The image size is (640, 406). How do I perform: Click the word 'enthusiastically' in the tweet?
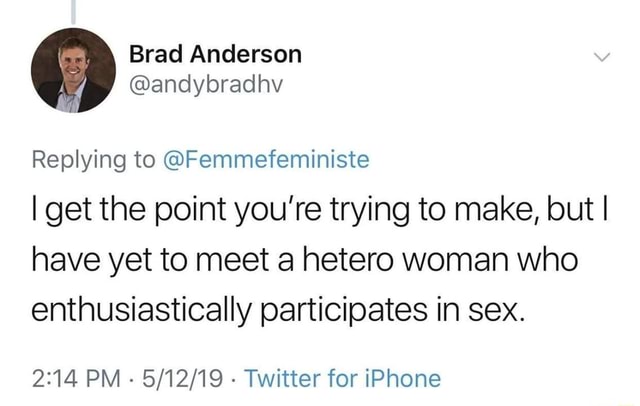point(141,311)
